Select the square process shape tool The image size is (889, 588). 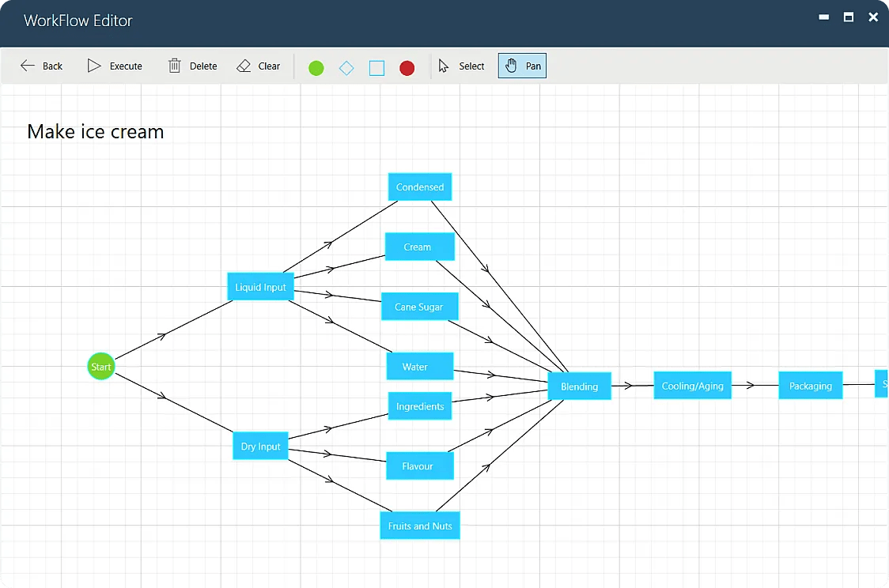tap(376, 68)
